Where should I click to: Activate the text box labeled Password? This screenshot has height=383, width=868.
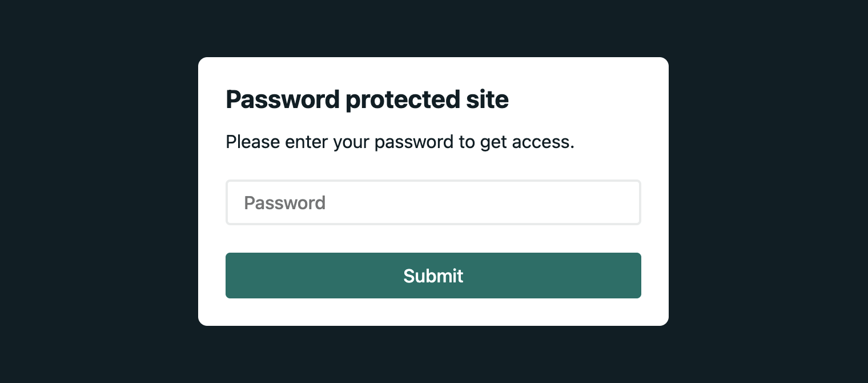[x=433, y=203]
